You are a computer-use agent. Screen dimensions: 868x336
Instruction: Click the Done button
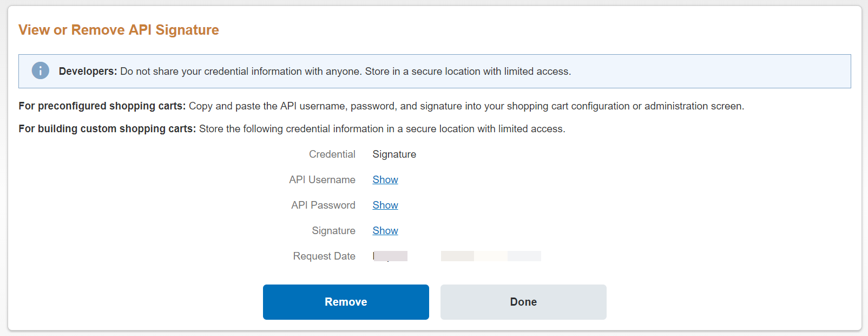point(523,302)
